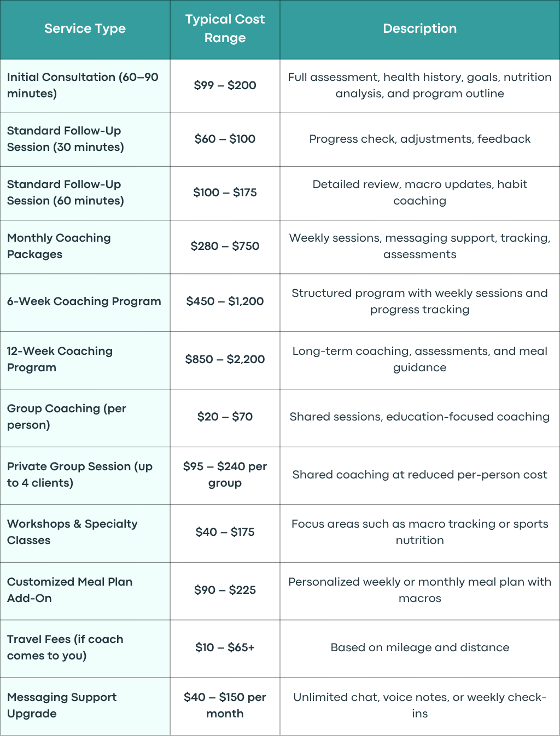
Task: Click 'Progress check, adjustments, feedback' description
Action: [419, 139]
